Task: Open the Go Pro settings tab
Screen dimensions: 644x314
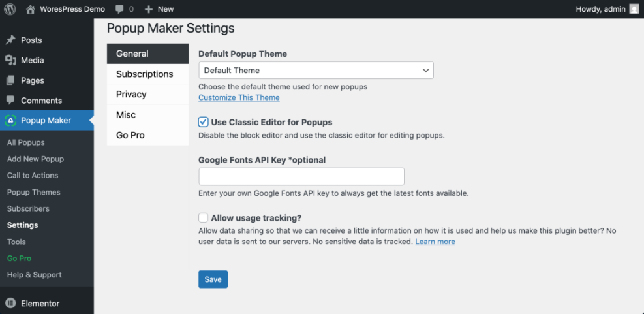Action: (148, 135)
